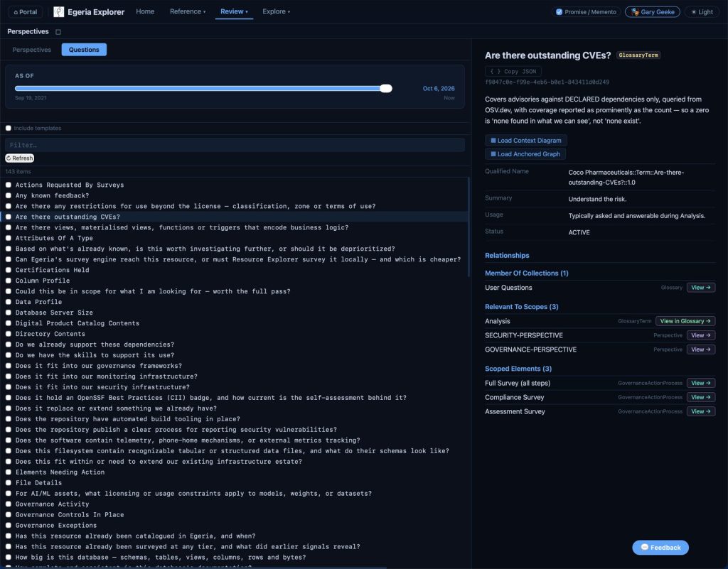Open the Portal home link
The height and width of the screenshot is (569, 728).
click(26, 11)
